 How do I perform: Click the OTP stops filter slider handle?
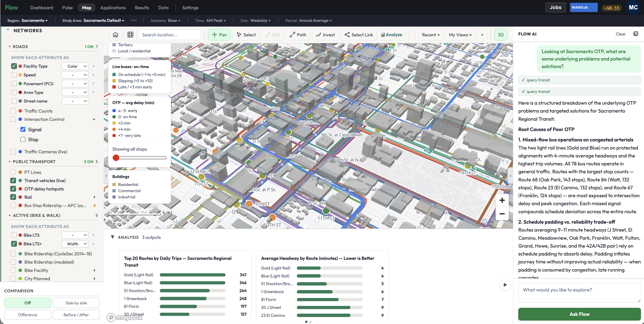point(116,157)
